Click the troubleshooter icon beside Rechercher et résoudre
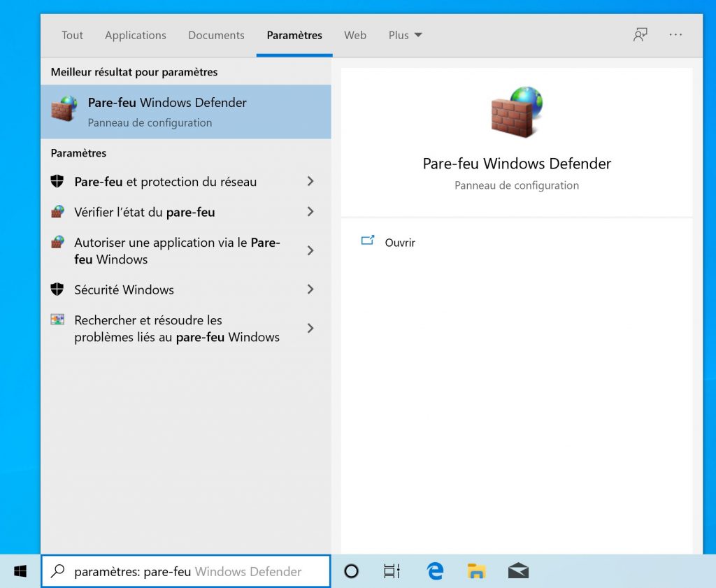The image size is (716, 588). [57, 320]
